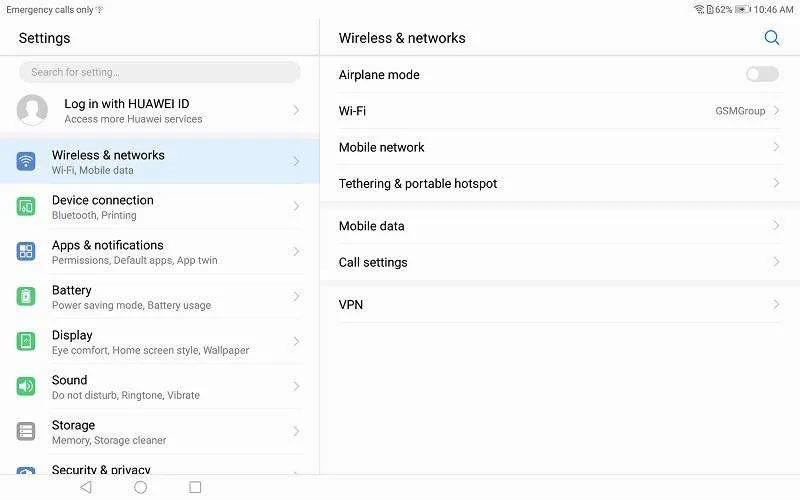The width and height of the screenshot is (800, 500).
Task: Tap the HUAWEI ID profile avatar
Action: pyautogui.click(x=32, y=110)
